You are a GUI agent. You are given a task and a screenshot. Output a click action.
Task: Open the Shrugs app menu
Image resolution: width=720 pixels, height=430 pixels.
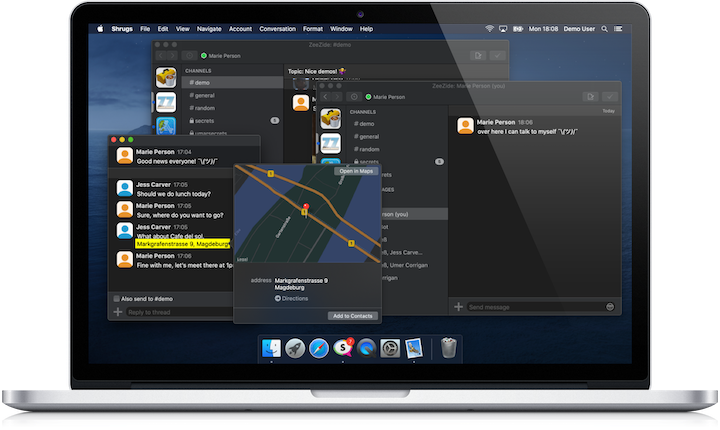[122, 28]
